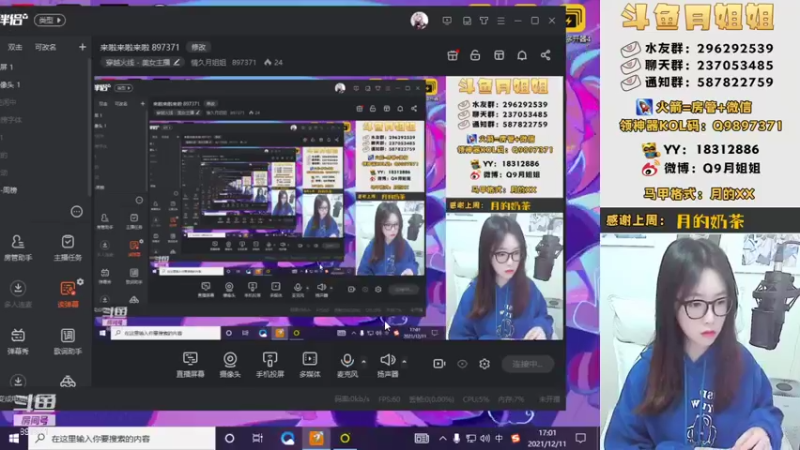The height and width of the screenshot is (450, 800).
Task: Open the notification bell in the companion app
Action: tap(522, 55)
